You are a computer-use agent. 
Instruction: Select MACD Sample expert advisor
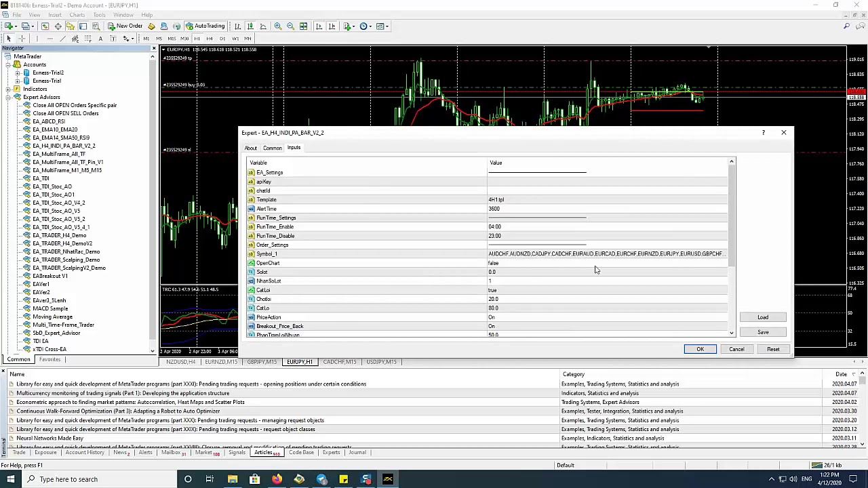click(x=50, y=308)
